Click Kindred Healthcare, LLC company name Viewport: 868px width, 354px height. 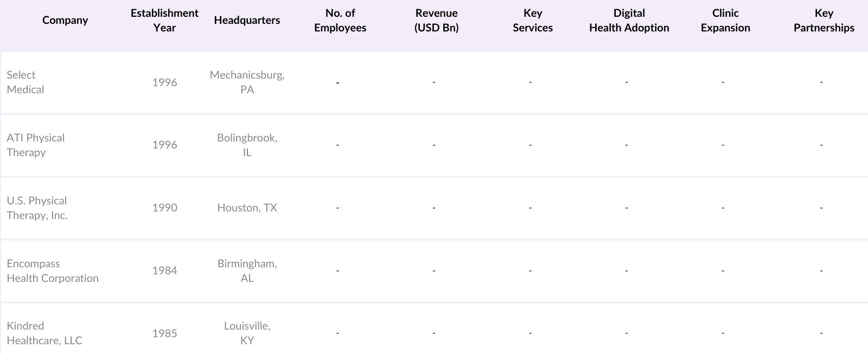tap(44, 333)
